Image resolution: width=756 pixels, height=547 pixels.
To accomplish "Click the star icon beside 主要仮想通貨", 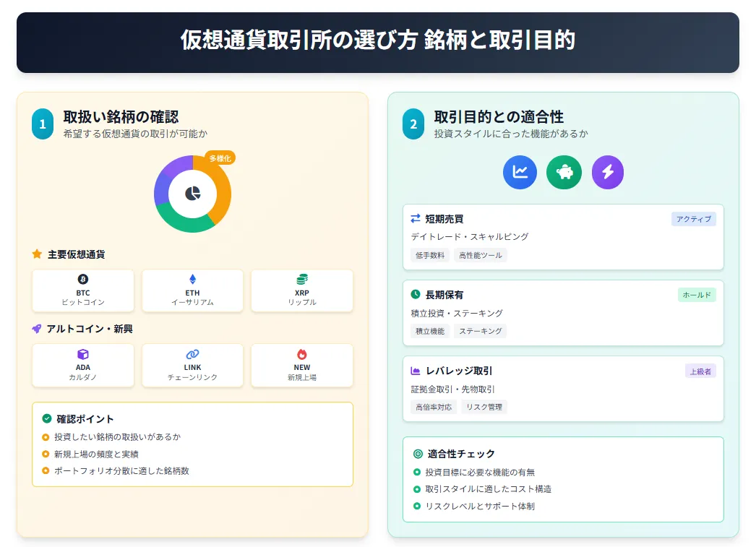I will coord(37,254).
